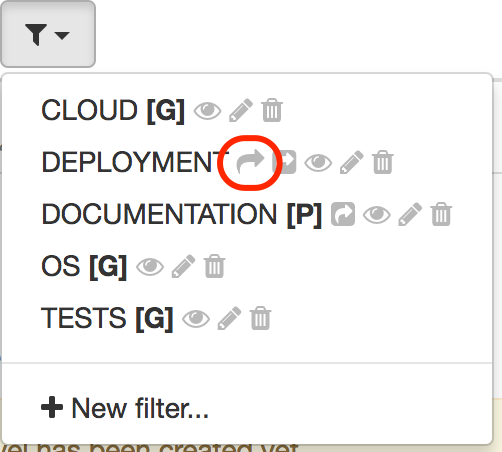The height and width of the screenshot is (452, 502).
Task: Select the OS [G] filter
Action: click(x=84, y=266)
